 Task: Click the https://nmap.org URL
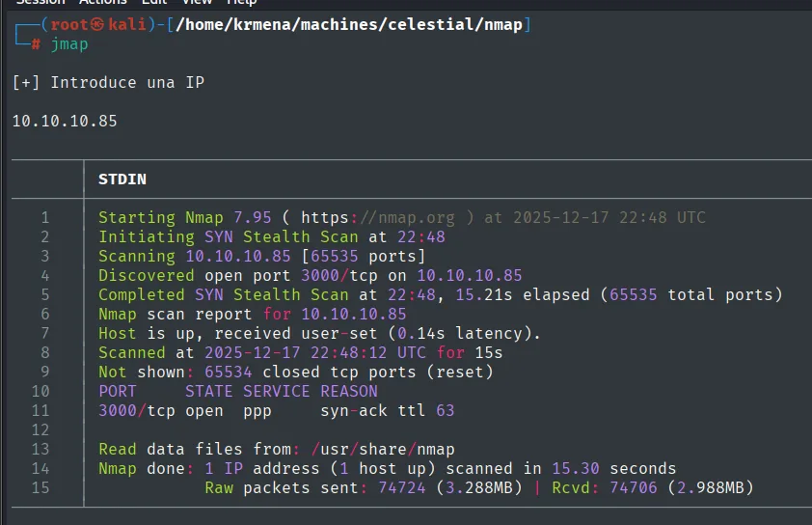click(378, 218)
